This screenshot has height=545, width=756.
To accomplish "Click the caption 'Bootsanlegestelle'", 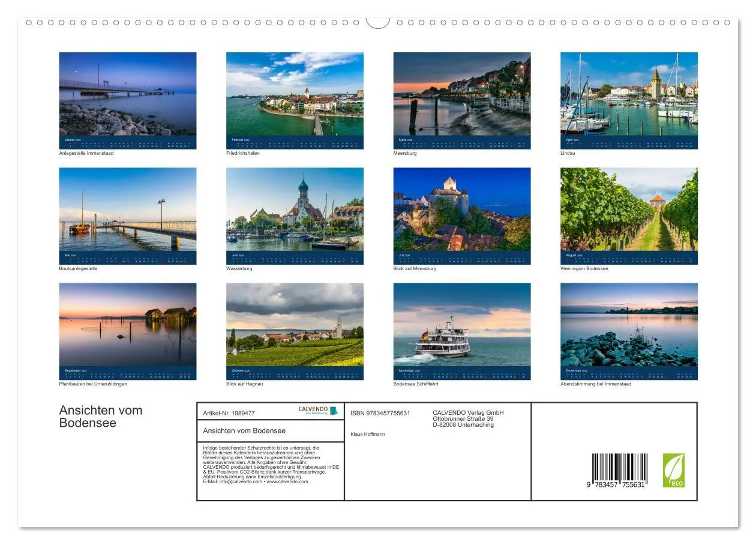I will coord(78,268).
